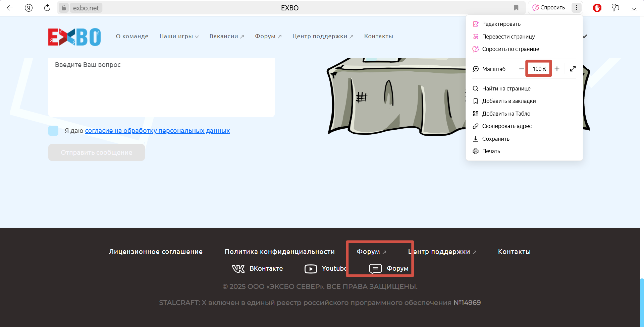
Task: Open the Yandex home icon
Action: 29,8
